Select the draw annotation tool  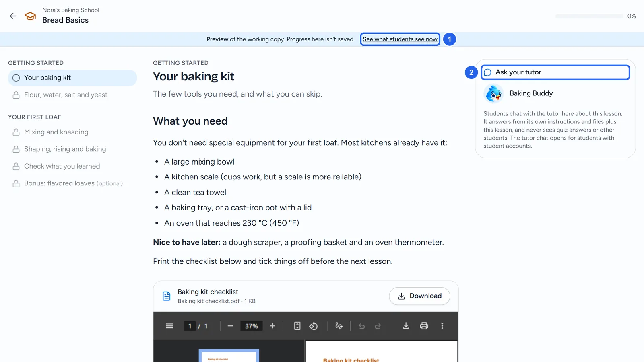point(339,326)
